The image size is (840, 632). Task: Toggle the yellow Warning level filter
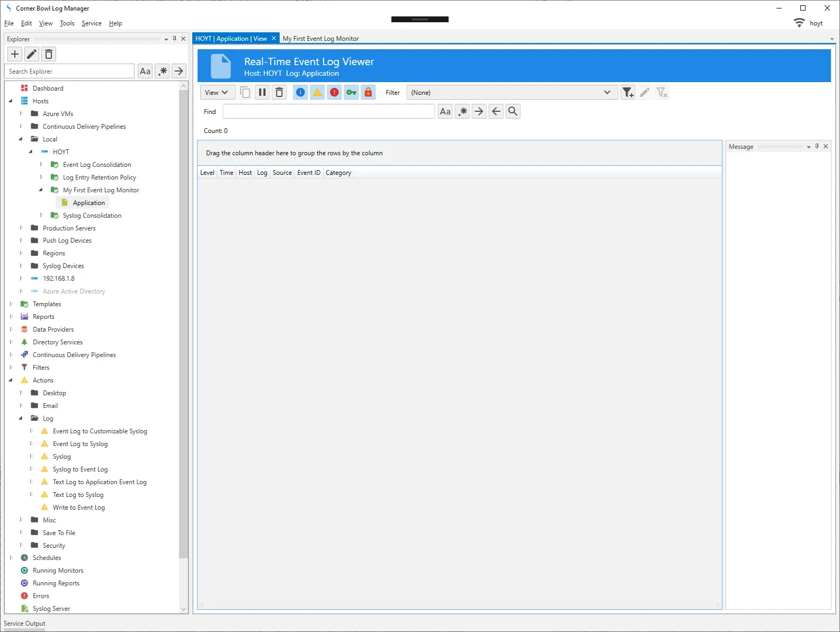click(x=317, y=93)
